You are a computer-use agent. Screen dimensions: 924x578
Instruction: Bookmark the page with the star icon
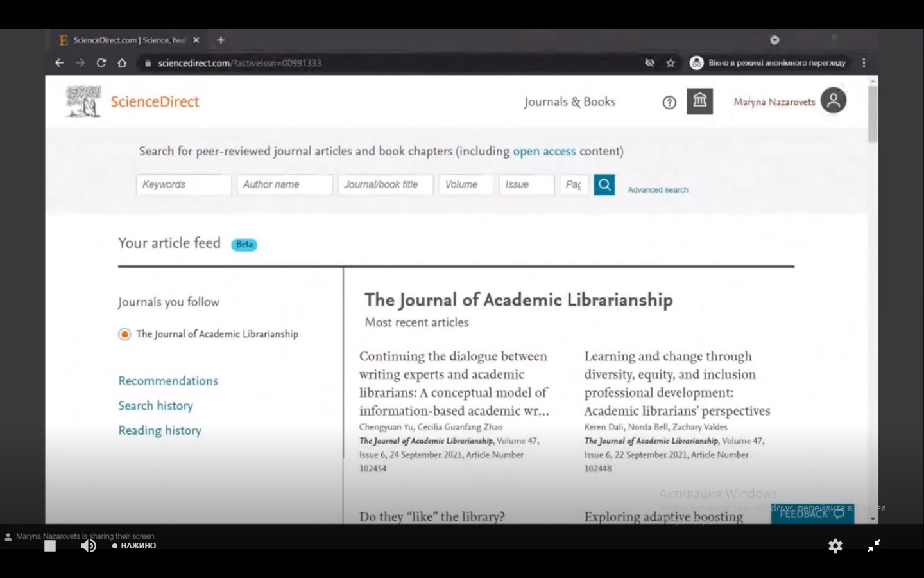point(671,63)
